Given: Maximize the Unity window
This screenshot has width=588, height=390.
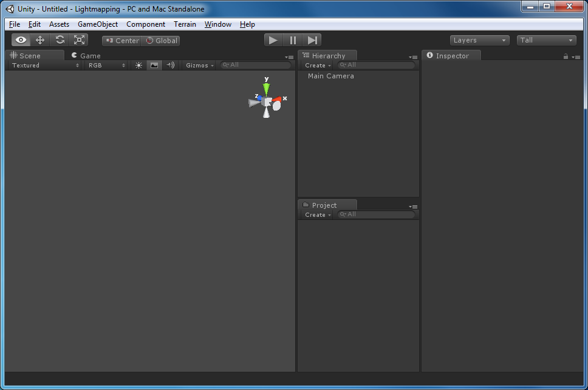Looking at the screenshot, I should [547, 6].
